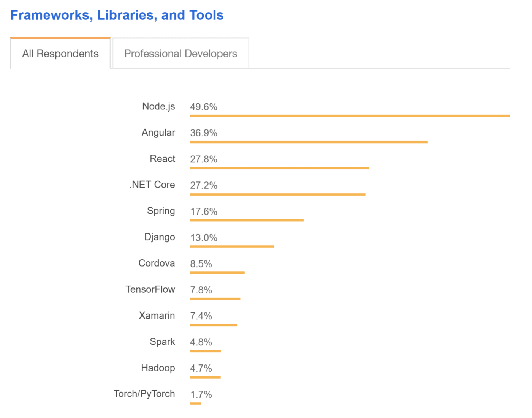Click the Node.js label
This screenshot has height=418, width=532.
pyautogui.click(x=158, y=106)
